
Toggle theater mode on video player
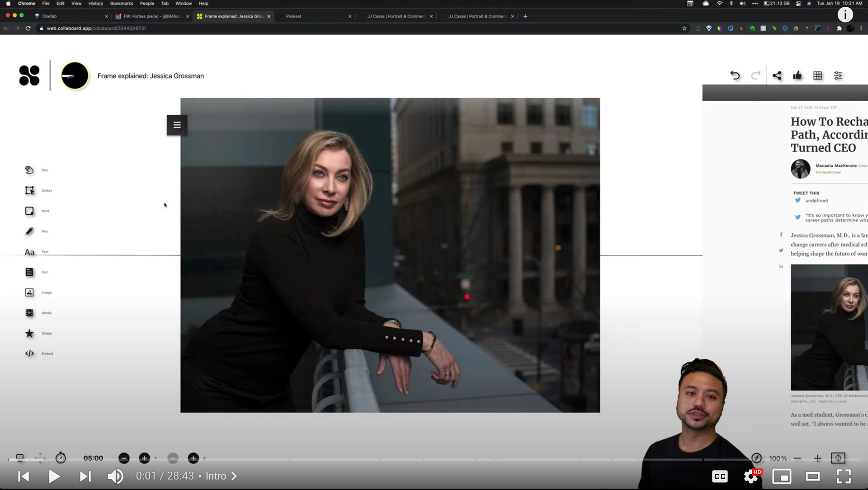coord(812,476)
